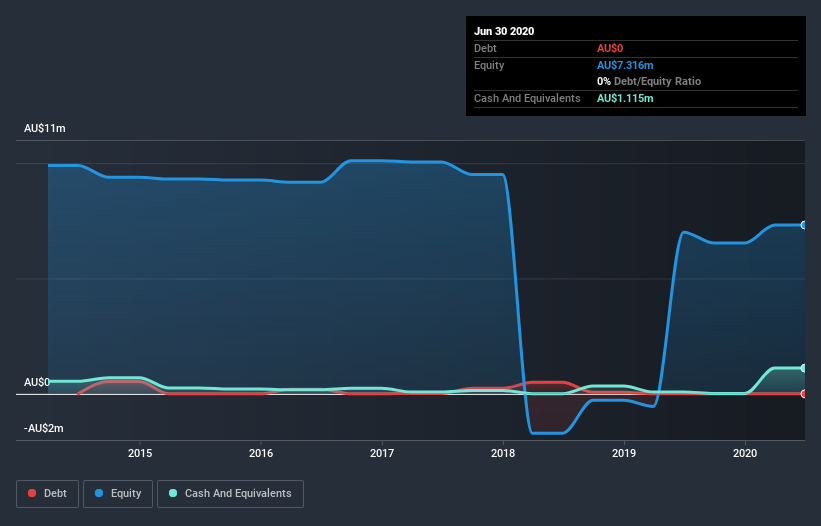Image resolution: width=821 pixels, height=526 pixels.
Task: Toggle the Equity series in the legend
Action: point(118,494)
